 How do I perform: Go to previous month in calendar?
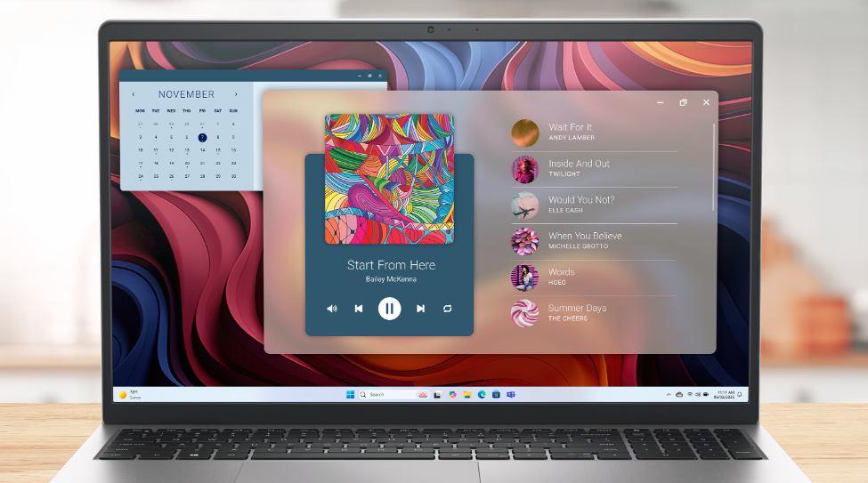click(x=134, y=94)
